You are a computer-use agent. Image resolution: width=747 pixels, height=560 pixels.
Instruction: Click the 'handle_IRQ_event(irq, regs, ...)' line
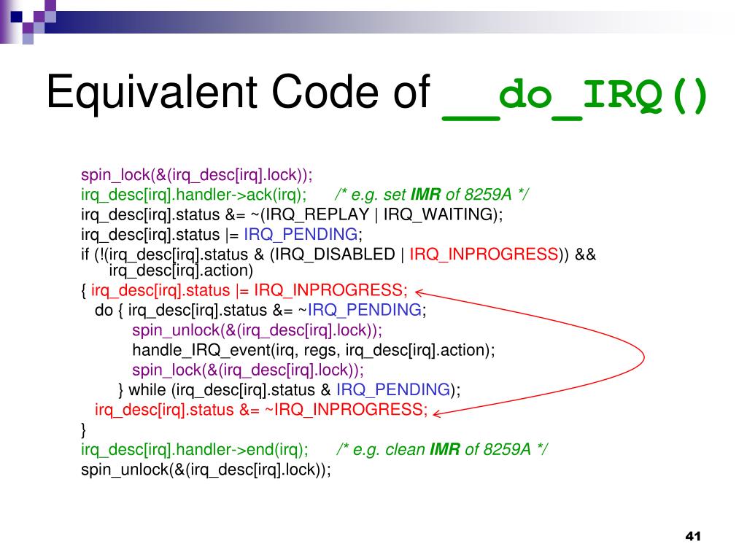314,351
